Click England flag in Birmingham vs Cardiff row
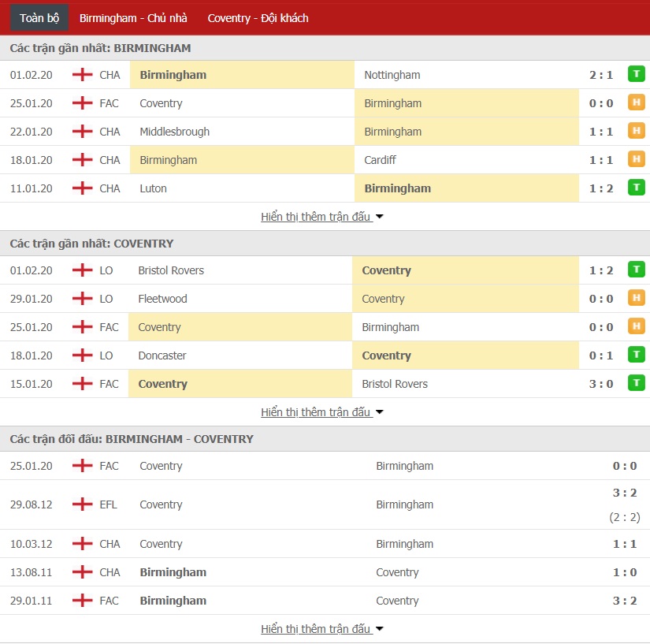This screenshot has height=644, width=650. 82,160
